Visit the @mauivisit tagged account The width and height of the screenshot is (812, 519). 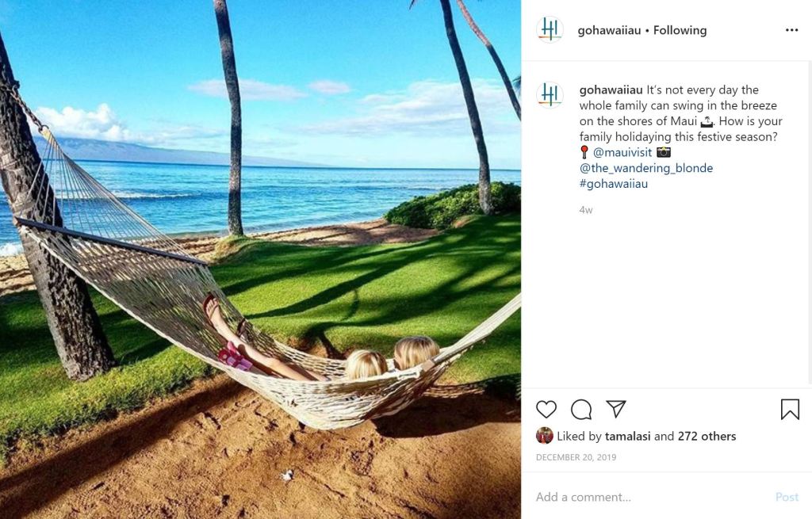pos(622,152)
